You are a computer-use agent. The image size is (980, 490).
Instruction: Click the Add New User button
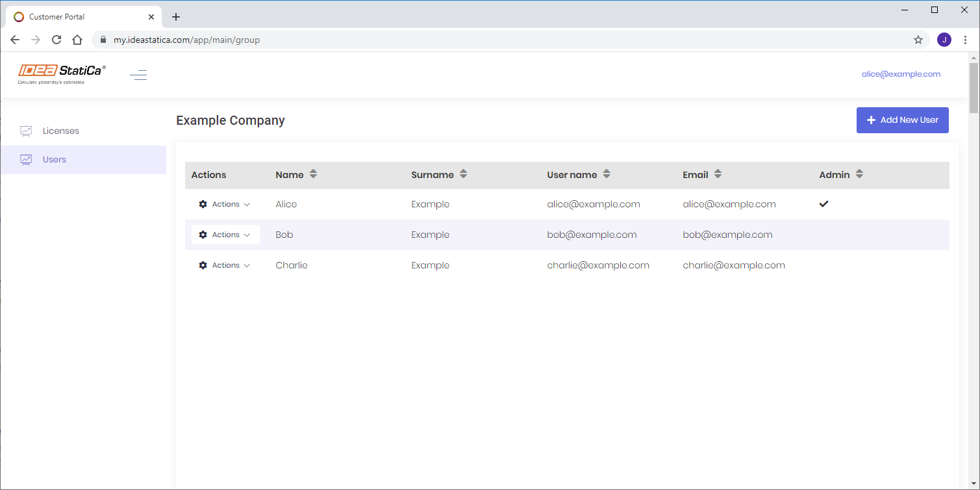902,120
